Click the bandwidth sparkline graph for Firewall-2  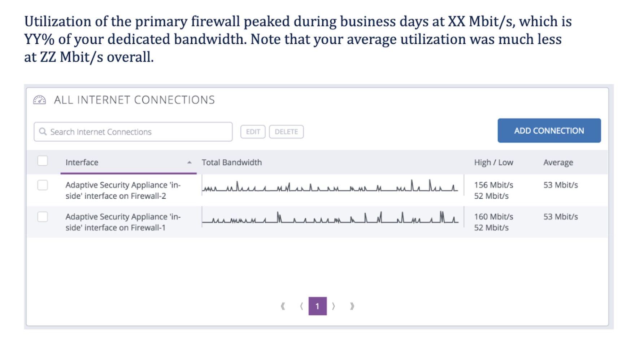coord(330,188)
